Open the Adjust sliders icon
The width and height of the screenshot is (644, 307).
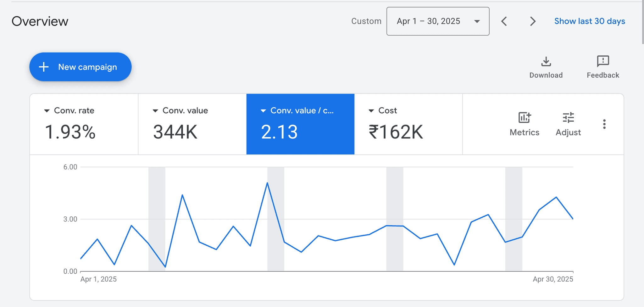tap(568, 118)
